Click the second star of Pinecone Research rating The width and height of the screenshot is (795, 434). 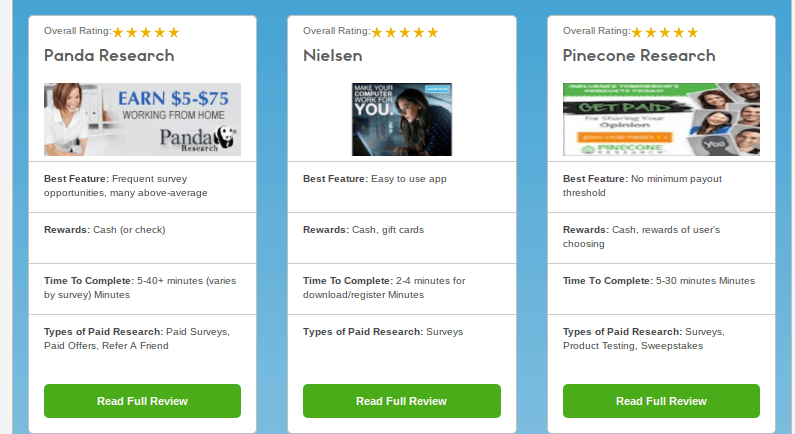click(x=651, y=33)
